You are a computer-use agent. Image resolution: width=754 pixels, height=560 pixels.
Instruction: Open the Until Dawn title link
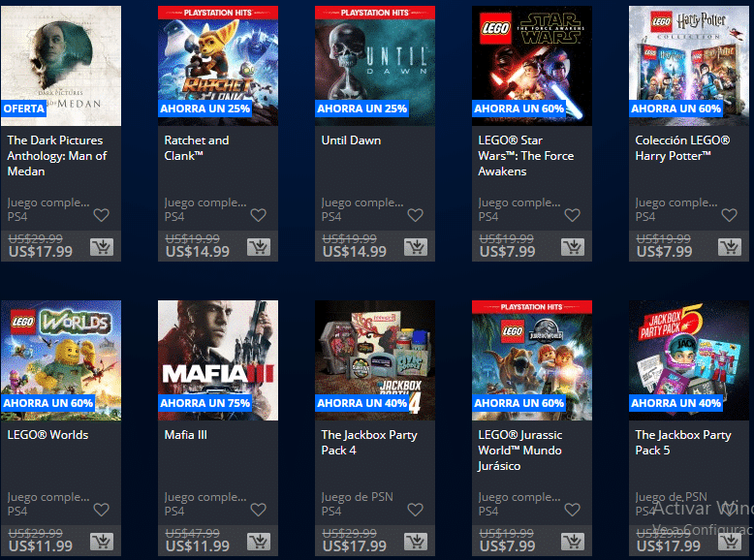(351, 140)
